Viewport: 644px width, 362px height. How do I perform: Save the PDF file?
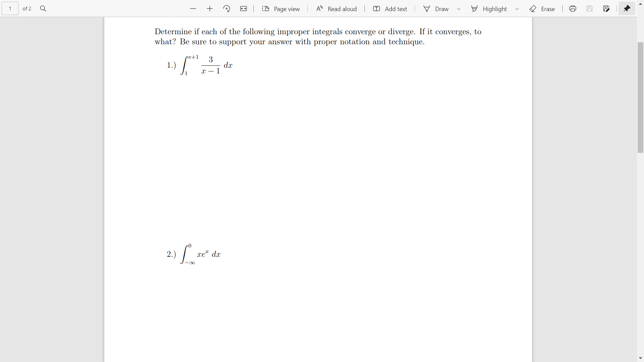[x=590, y=8]
